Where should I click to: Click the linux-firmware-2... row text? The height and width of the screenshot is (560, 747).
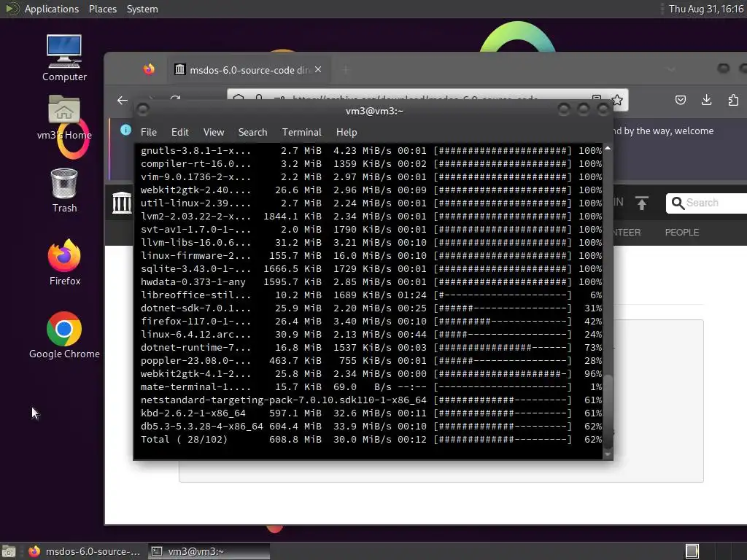(x=196, y=256)
